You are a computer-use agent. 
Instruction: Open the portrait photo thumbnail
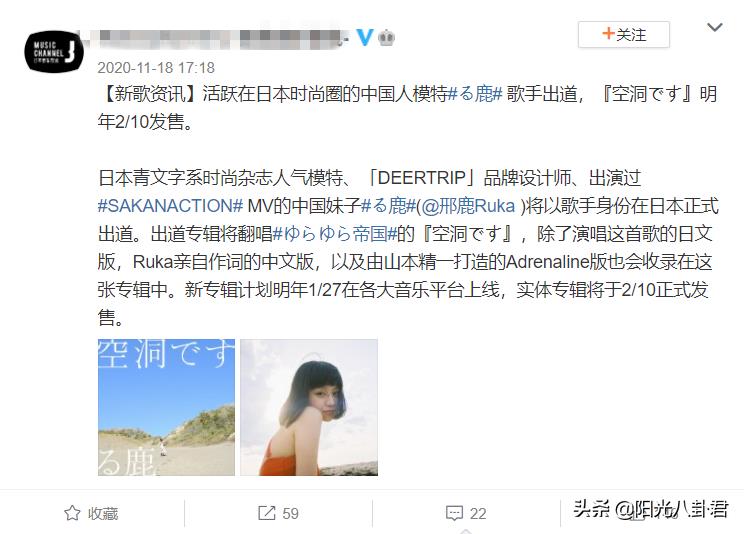[309, 407]
